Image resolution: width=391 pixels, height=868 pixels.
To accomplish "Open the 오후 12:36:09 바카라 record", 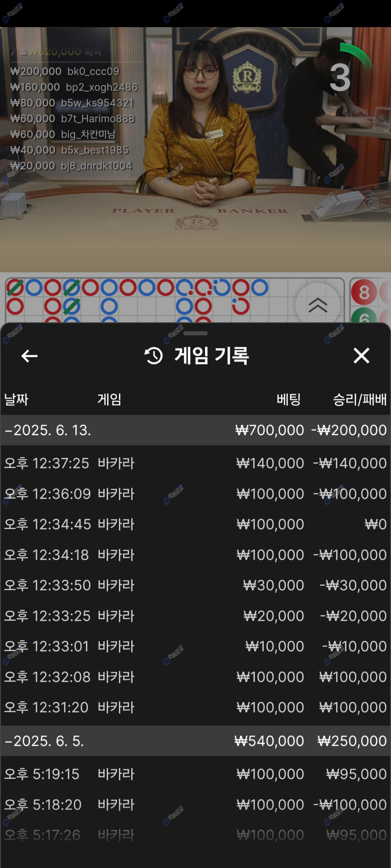I will [x=196, y=493].
